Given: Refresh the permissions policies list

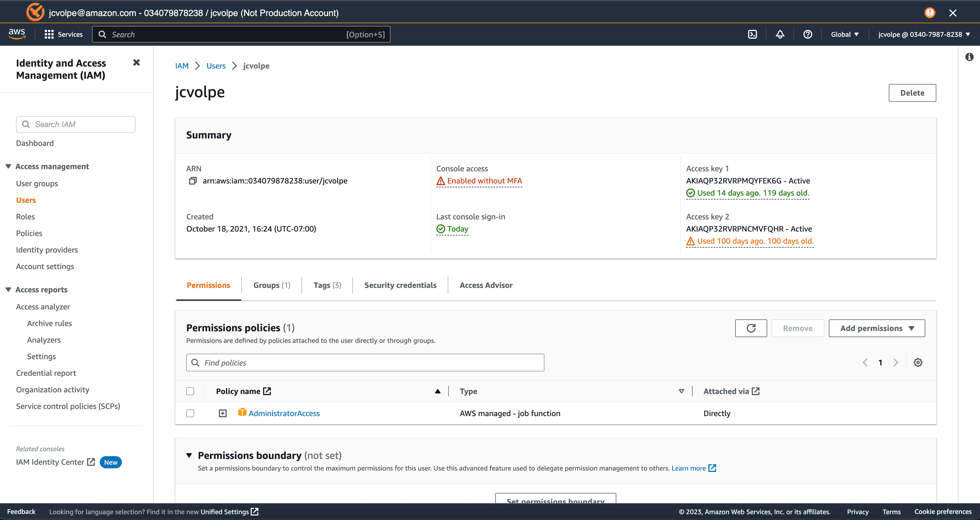Looking at the screenshot, I should click(750, 328).
